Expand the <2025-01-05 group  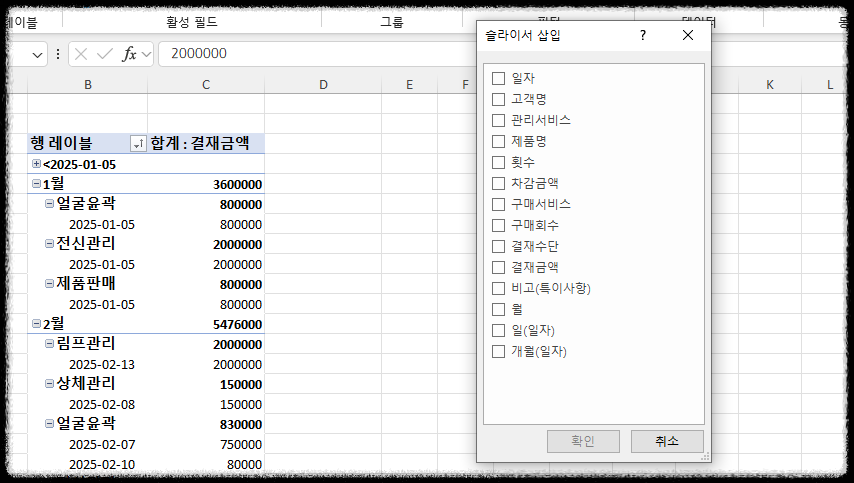(x=36, y=164)
